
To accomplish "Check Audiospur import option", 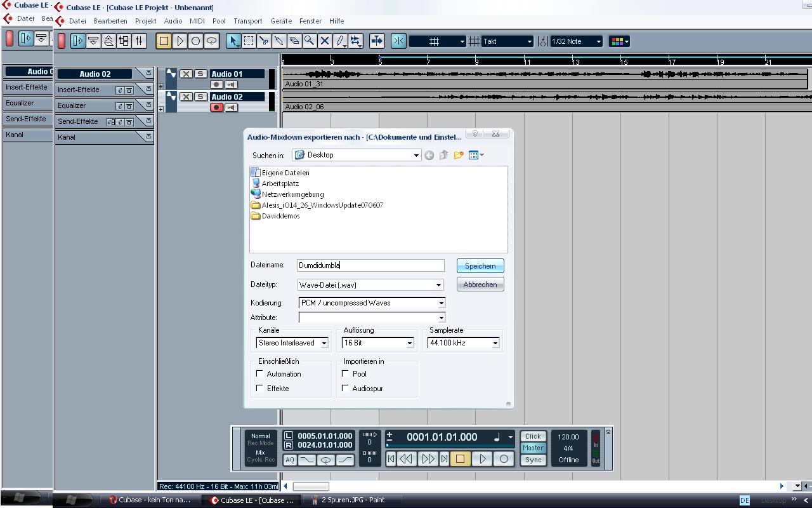I will coord(345,387).
